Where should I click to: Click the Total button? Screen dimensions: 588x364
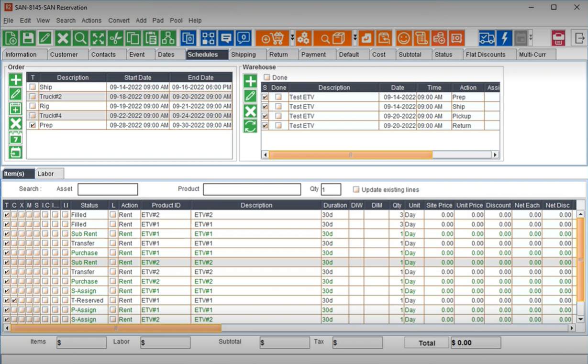(x=426, y=343)
